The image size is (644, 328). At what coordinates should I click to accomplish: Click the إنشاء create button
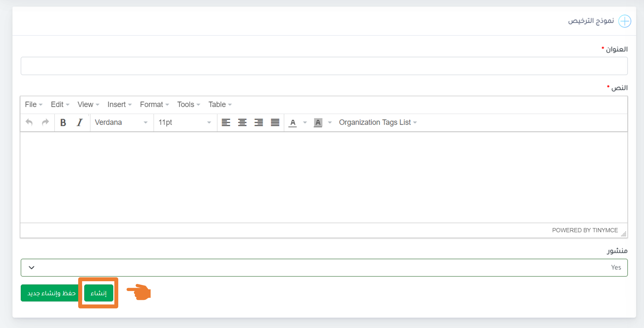[99, 293]
